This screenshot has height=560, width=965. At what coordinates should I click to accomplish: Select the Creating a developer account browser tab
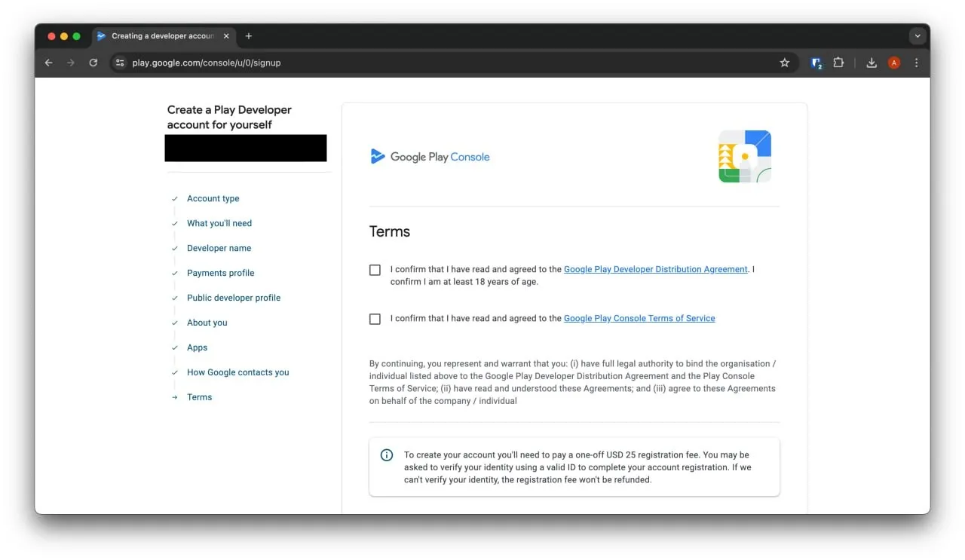[x=163, y=36]
